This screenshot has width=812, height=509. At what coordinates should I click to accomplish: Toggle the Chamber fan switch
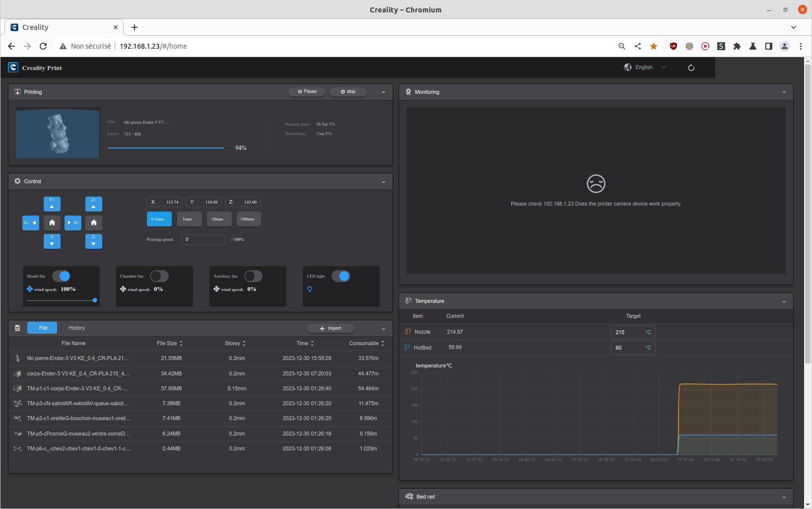click(159, 276)
